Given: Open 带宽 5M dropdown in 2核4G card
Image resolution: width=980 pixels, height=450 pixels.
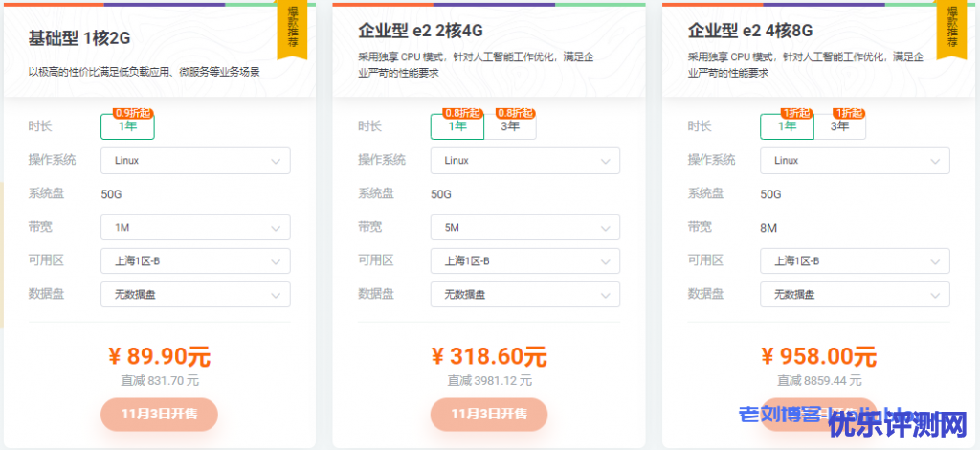Looking at the screenshot, I should (x=525, y=228).
